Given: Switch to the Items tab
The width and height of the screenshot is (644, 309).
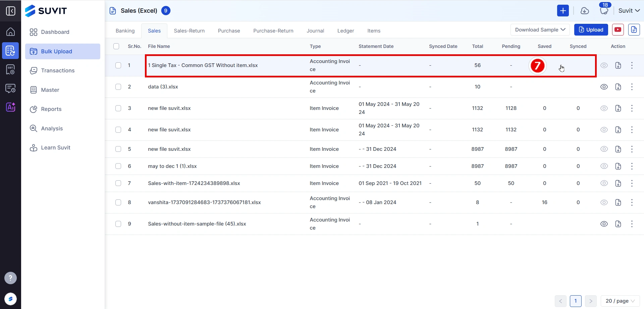Looking at the screenshot, I should [x=374, y=31].
